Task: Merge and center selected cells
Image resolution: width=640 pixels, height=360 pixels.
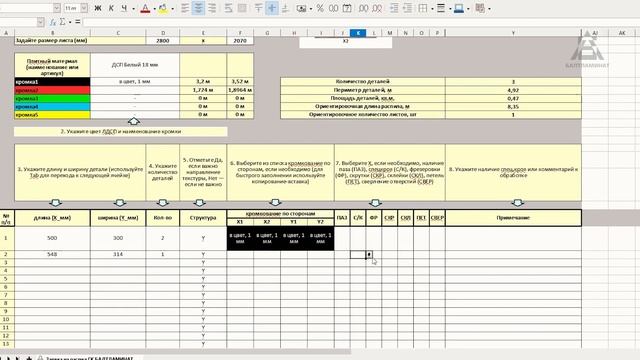Action: click(x=242, y=8)
